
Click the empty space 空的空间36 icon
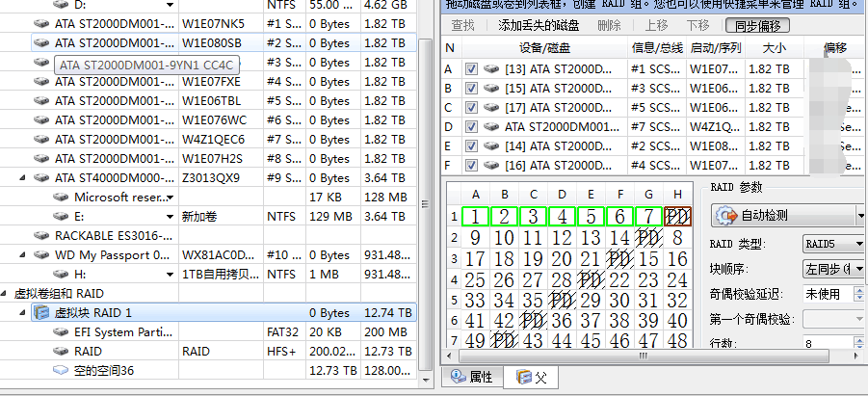click(x=61, y=371)
